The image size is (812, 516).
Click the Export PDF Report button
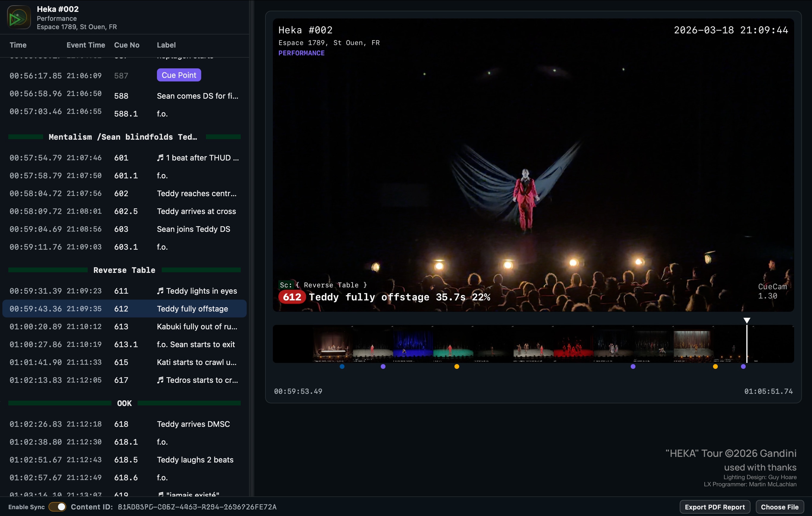tap(715, 506)
